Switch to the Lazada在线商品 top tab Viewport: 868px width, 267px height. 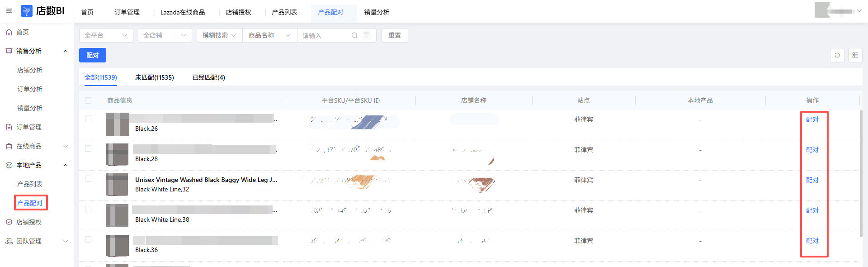point(183,12)
